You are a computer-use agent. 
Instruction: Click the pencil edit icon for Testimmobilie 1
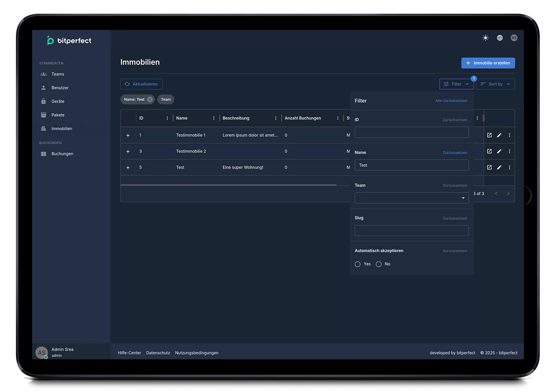499,135
